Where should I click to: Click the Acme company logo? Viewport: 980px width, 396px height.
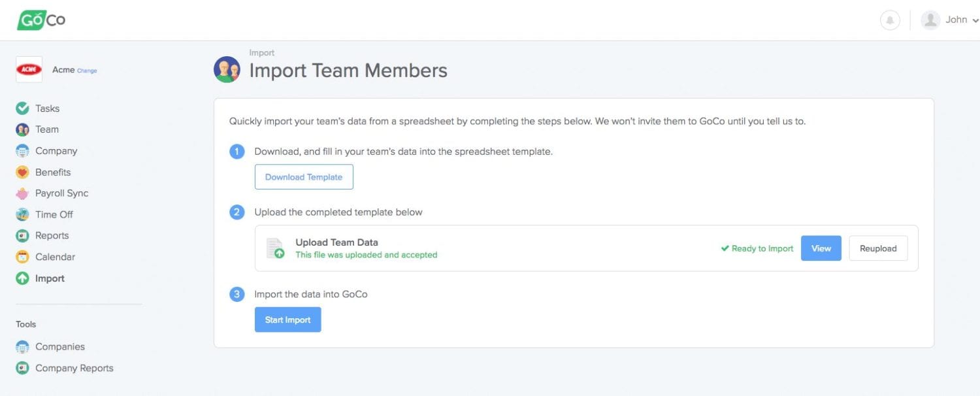pyautogui.click(x=29, y=70)
